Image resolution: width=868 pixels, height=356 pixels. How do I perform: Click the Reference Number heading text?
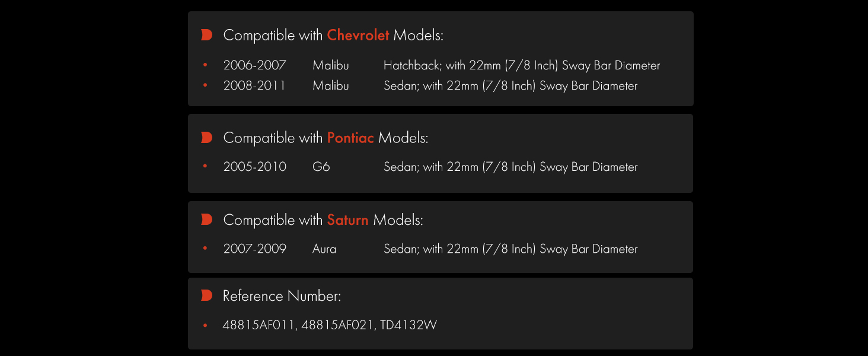tap(282, 295)
